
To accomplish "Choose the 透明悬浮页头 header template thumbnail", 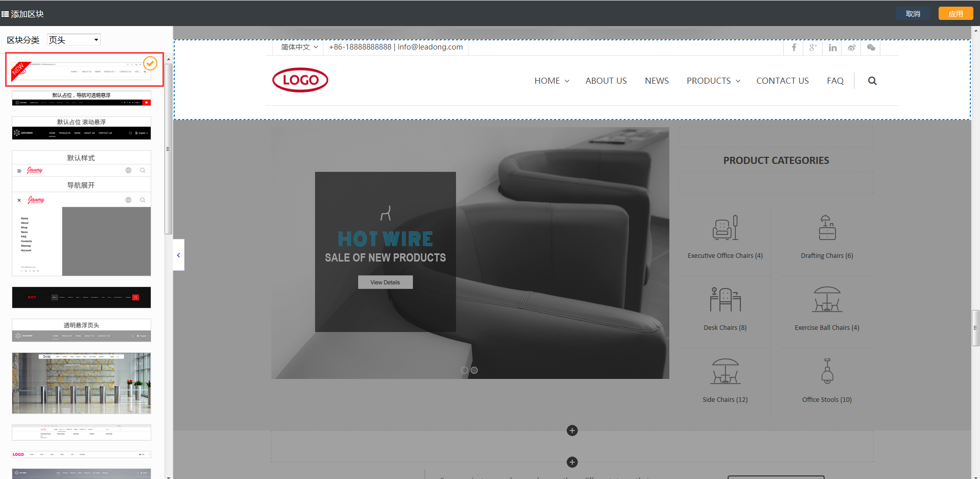I will tap(81, 331).
